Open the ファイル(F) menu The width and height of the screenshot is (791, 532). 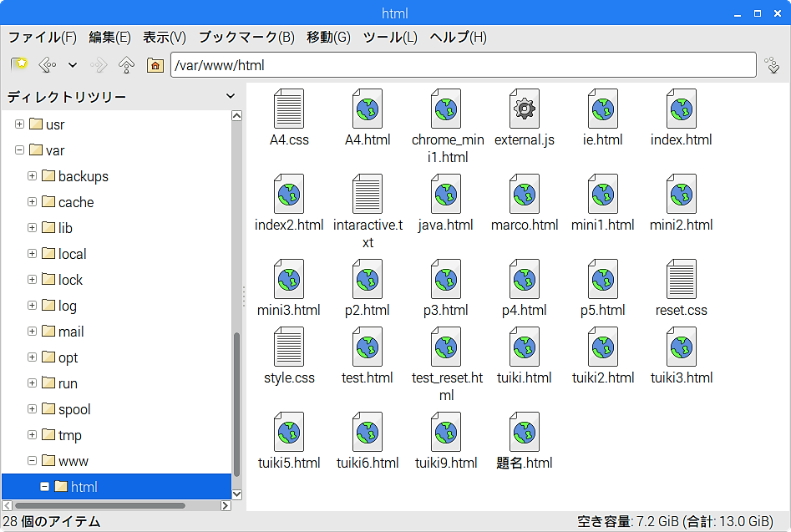pos(43,38)
